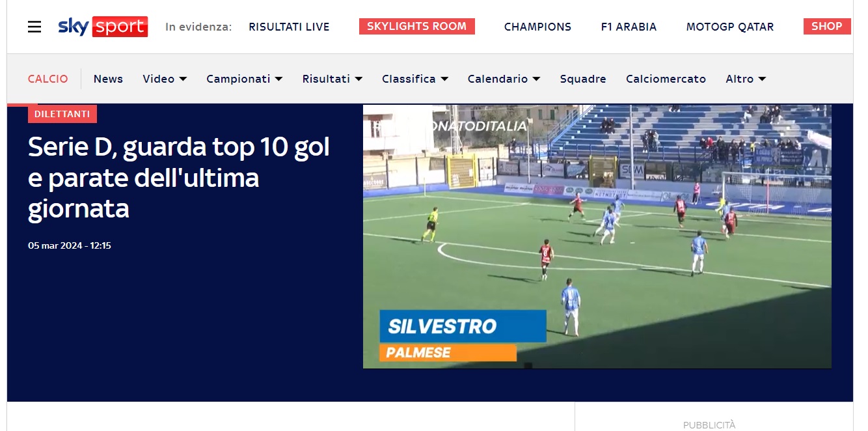Click the SKYLIGHTS ROOM button
Viewport: 868px width, 431px height.
[x=417, y=26]
